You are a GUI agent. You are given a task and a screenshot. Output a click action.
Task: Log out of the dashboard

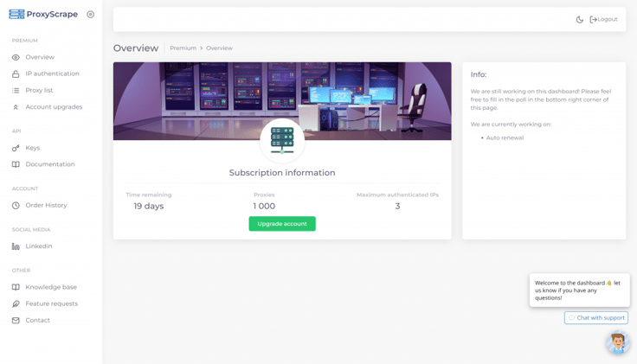click(x=604, y=19)
